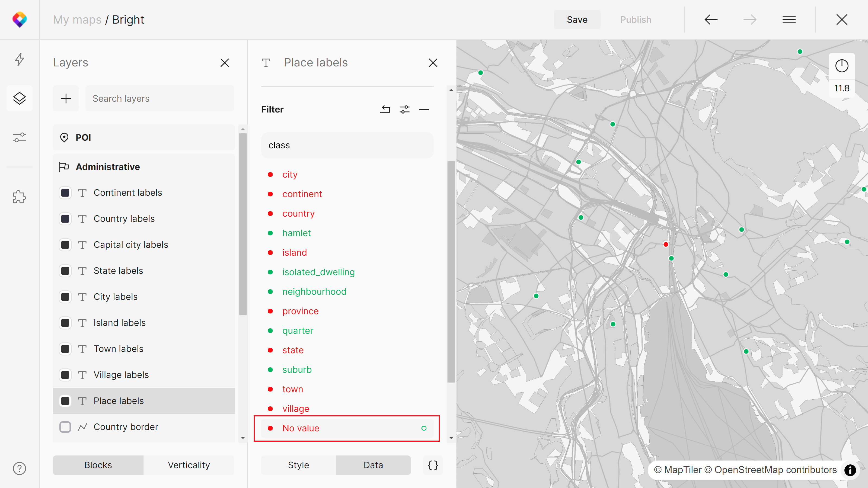Toggle the Continent labels visibility checkbox
868x488 pixels.
[65, 193]
